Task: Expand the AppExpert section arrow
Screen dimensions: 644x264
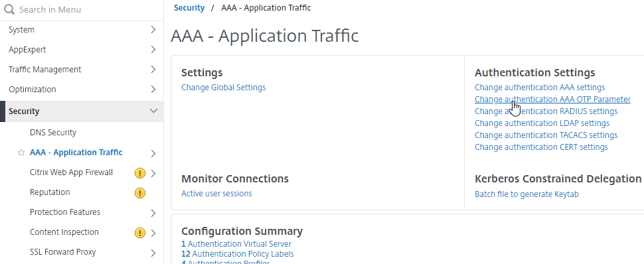Action: coord(153,50)
